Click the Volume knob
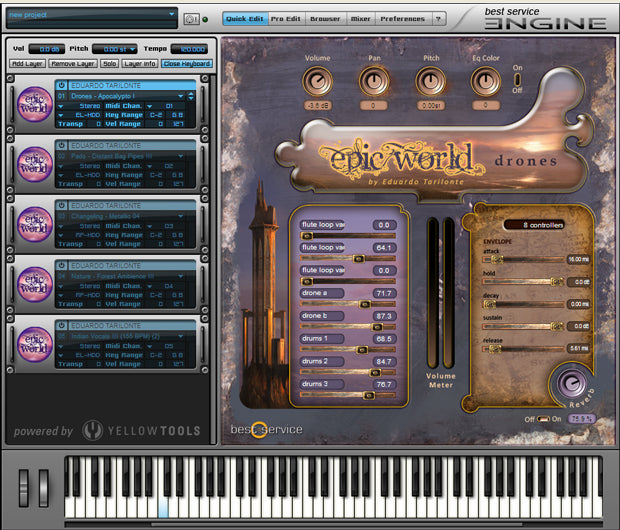 pos(317,82)
